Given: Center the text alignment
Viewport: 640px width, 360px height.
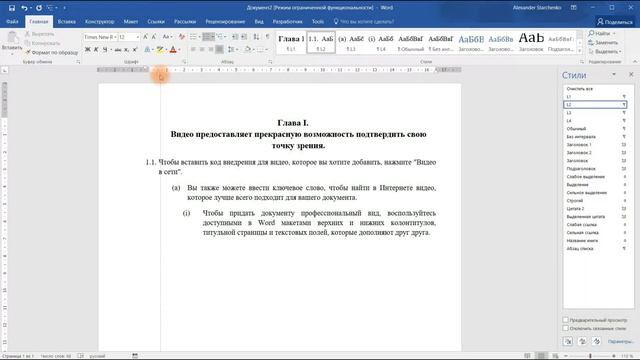Looking at the screenshot, I should [x=202, y=49].
